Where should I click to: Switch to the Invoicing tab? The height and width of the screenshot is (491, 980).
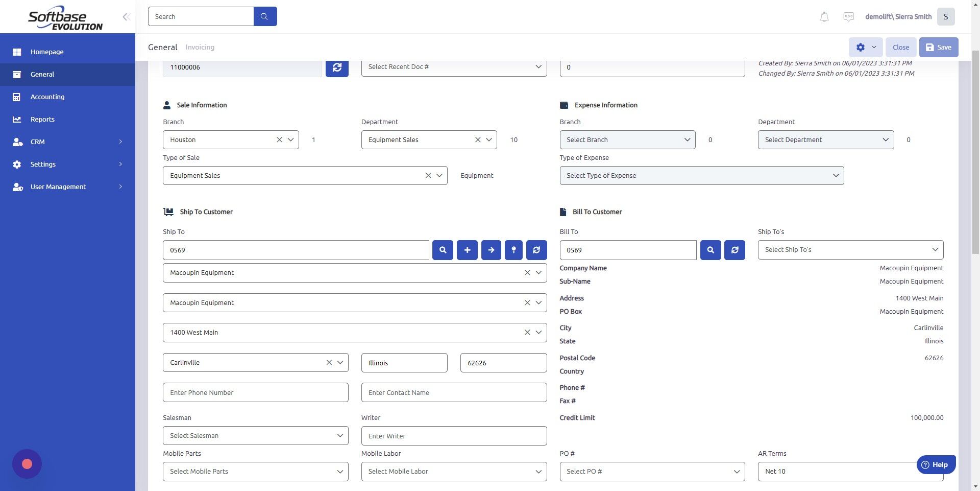[200, 47]
